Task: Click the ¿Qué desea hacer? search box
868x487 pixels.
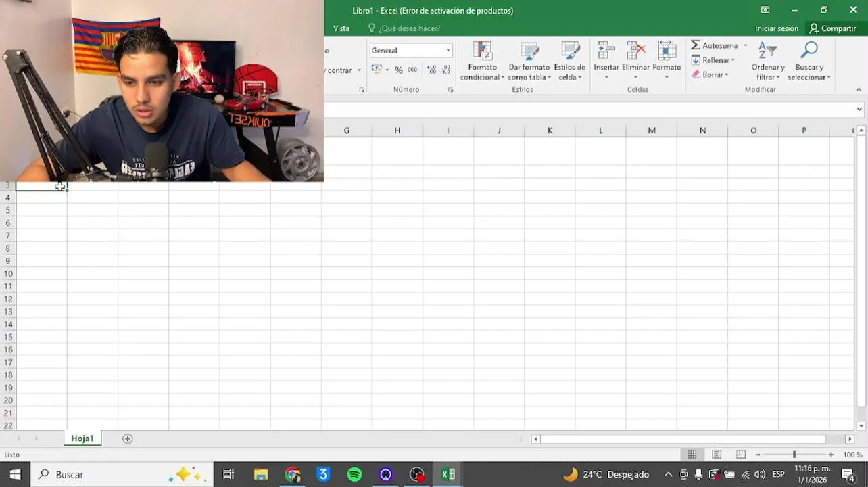Action: (x=410, y=28)
